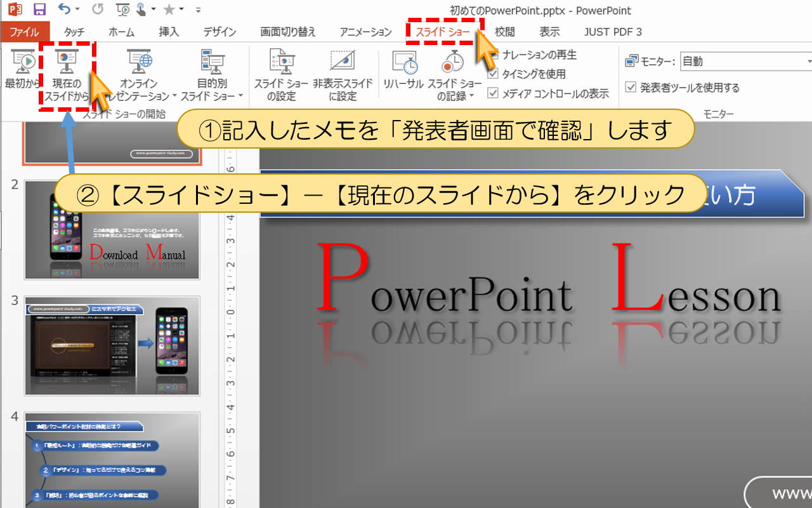Expand 目的別スライド ショー dropdown arrow
This screenshot has height=508, width=812.
click(240, 97)
